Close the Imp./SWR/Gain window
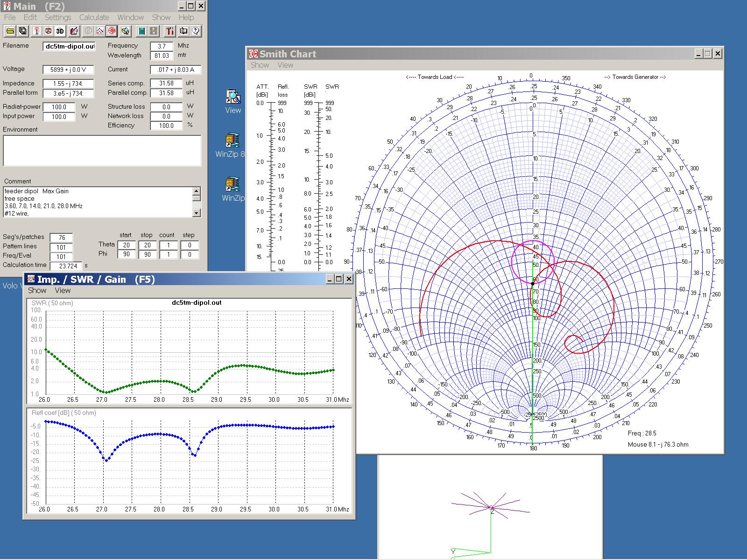This screenshot has width=747, height=560. click(x=348, y=279)
